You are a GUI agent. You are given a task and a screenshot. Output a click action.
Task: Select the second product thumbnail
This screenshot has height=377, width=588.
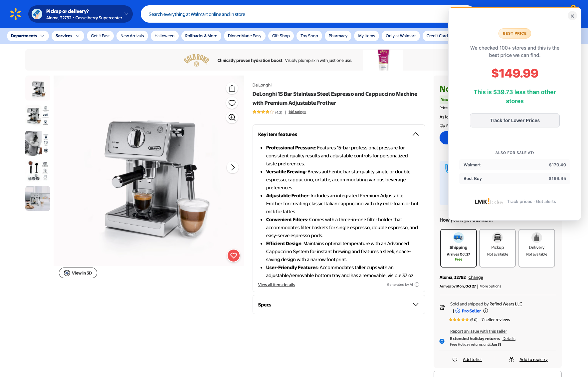click(x=38, y=116)
